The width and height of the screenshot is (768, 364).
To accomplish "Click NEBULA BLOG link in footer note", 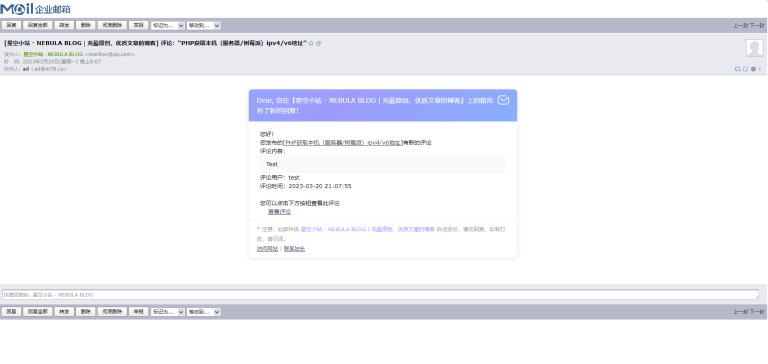I will click(x=367, y=229).
